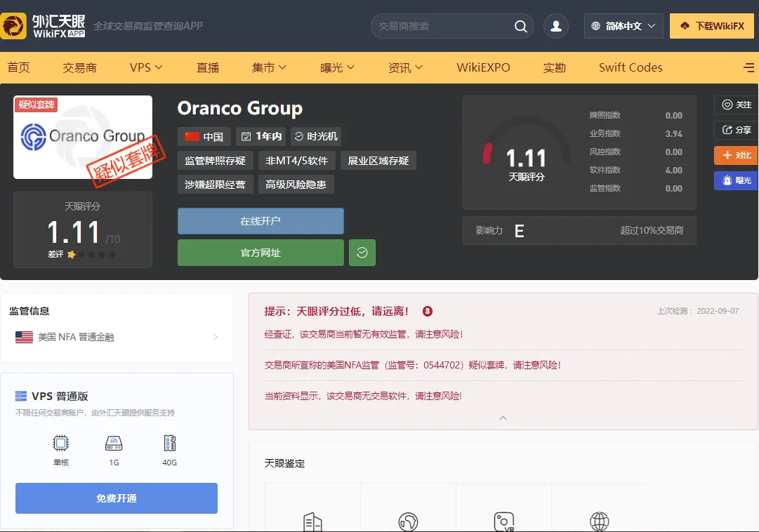The width and height of the screenshot is (759, 532).
Task: Click the building document icon in 天眼鉴定
Action: pos(312,522)
